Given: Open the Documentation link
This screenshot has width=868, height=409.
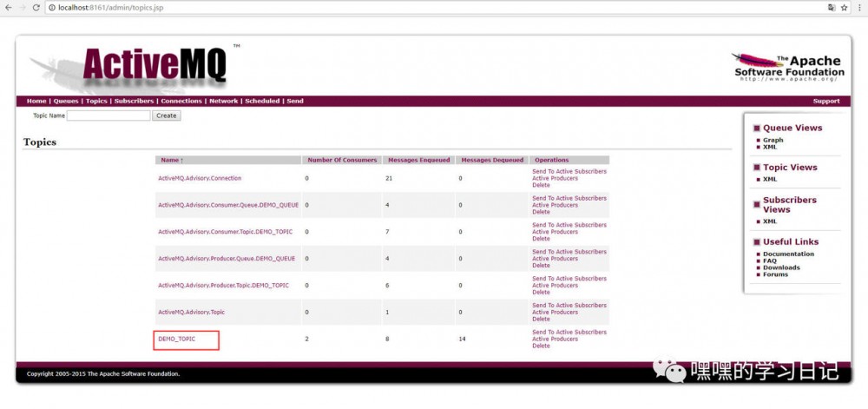Looking at the screenshot, I should [789, 254].
